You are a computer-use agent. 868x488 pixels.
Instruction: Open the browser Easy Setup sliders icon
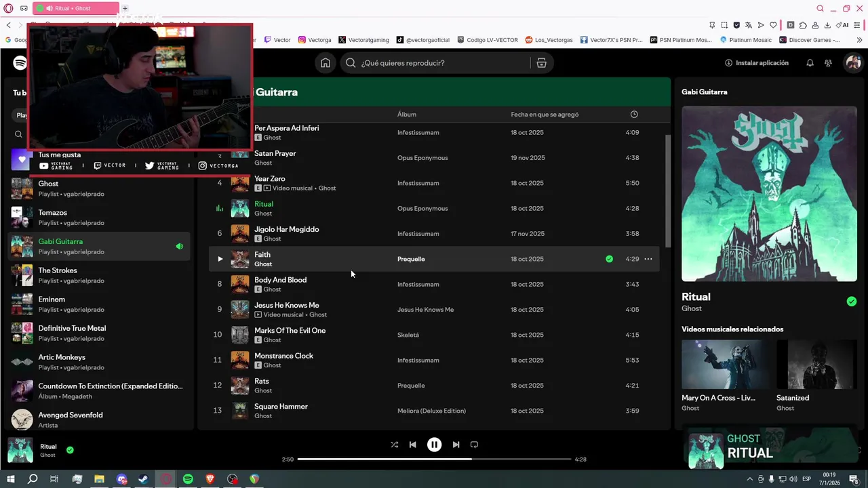[x=856, y=25]
